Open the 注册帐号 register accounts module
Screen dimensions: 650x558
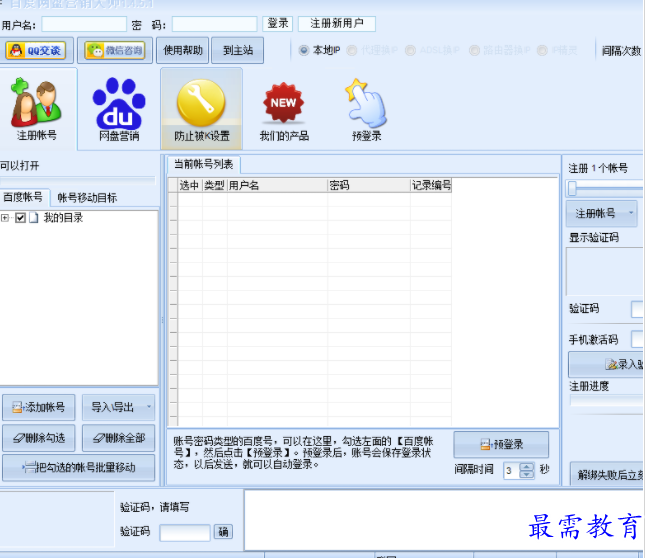(x=37, y=109)
